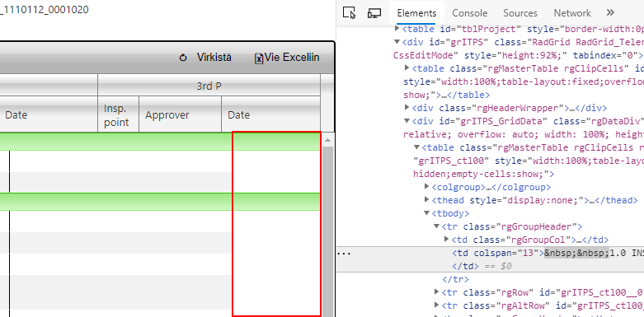Screen dimensions: 644x317
Task: Click the Virkistä refresh icon
Action: pos(183,58)
